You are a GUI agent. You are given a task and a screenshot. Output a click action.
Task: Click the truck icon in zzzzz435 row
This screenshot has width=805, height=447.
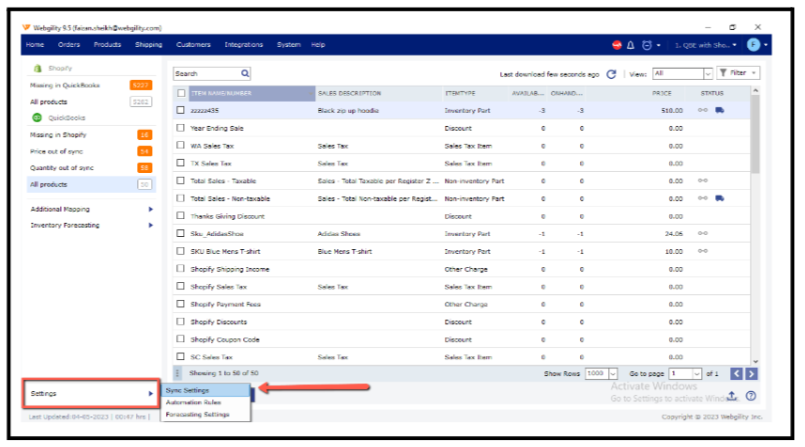(x=719, y=110)
